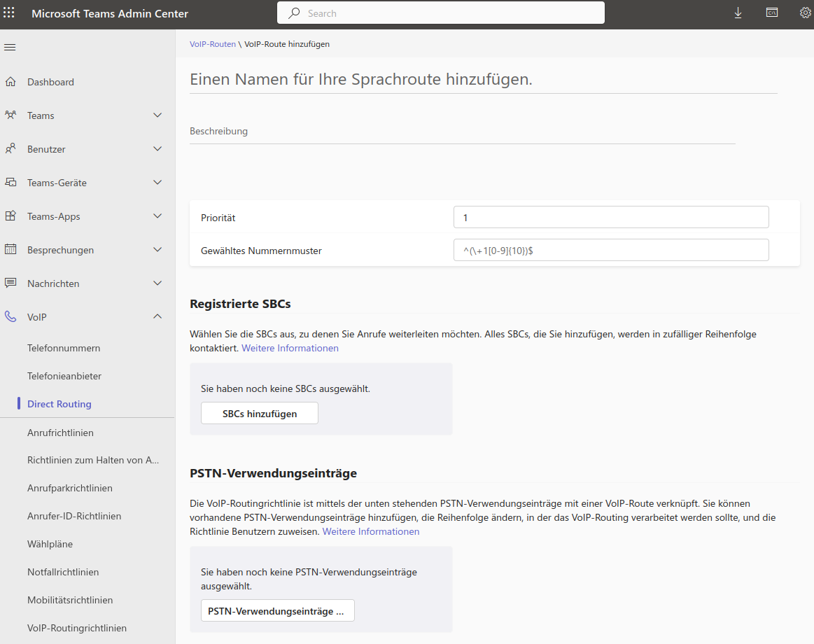Open the app launcher waffle icon
This screenshot has height=644, width=814.
point(9,13)
